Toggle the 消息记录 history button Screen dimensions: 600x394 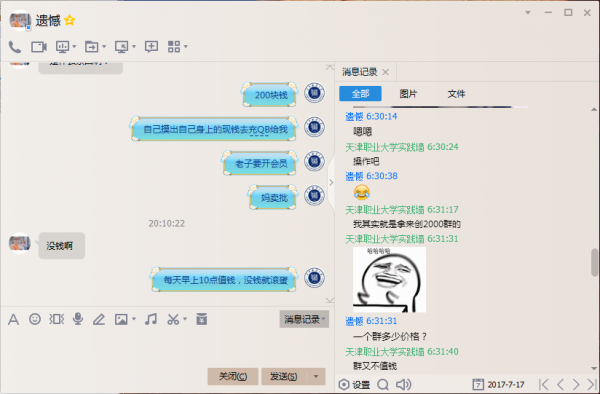(304, 319)
